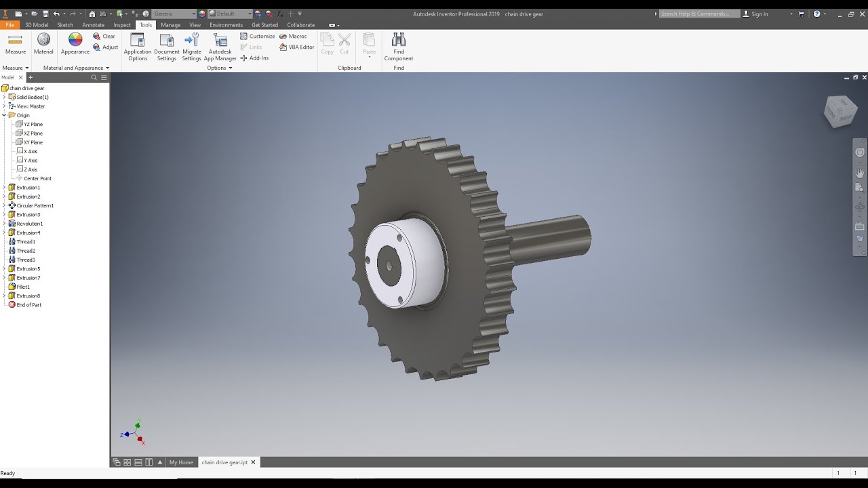The width and height of the screenshot is (868, 488).
Task: Open the Parameters fx tool
Action: click(x=279, y=14)
